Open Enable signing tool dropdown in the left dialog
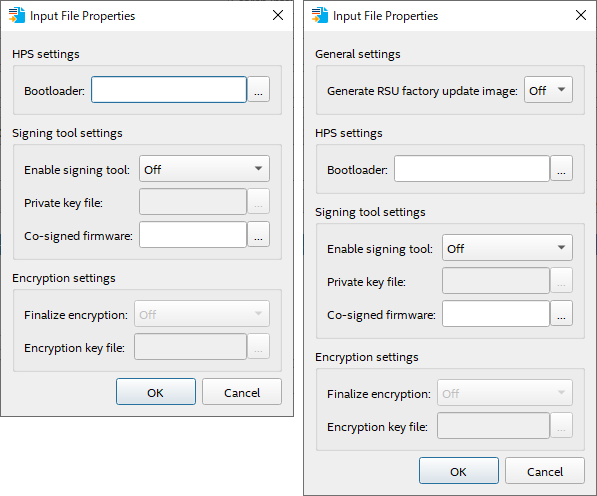The width and height of the screenshot is (597, 496). click(x=204, y=169)
